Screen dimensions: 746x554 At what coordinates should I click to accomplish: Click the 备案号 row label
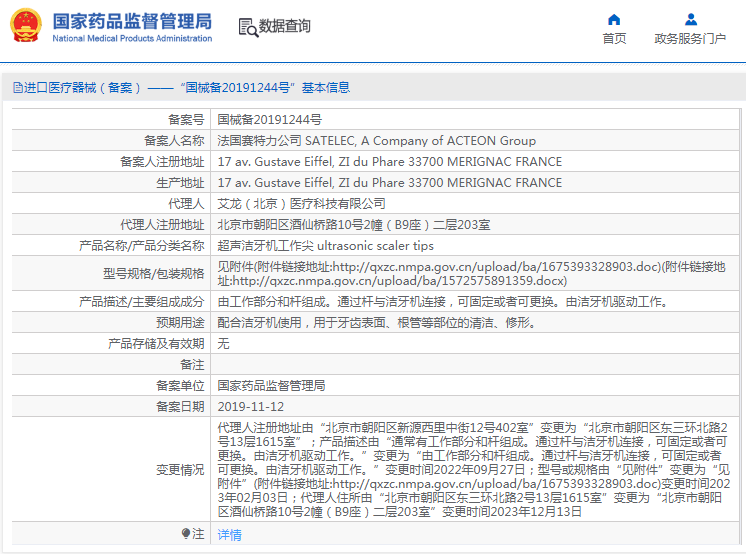pos(186,120)
